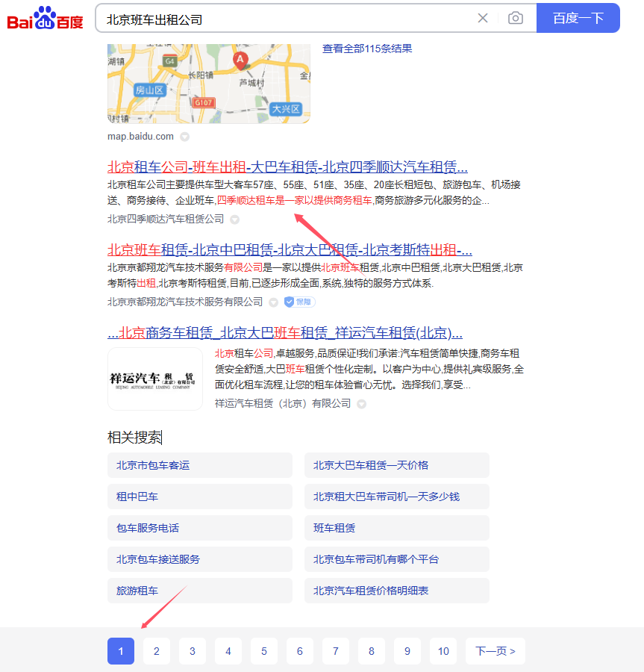This screenshot has width=644, height=672.
Task: Expand the dropdown beside 祥运汽车租赁（北京）有限公司
Action: pos(361,404)
